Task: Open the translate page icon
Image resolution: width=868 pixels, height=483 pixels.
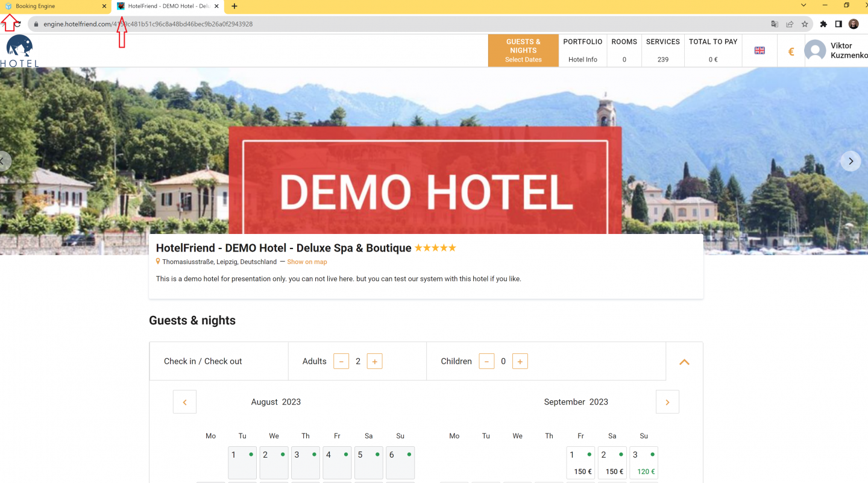Action: tap(775, 24)
